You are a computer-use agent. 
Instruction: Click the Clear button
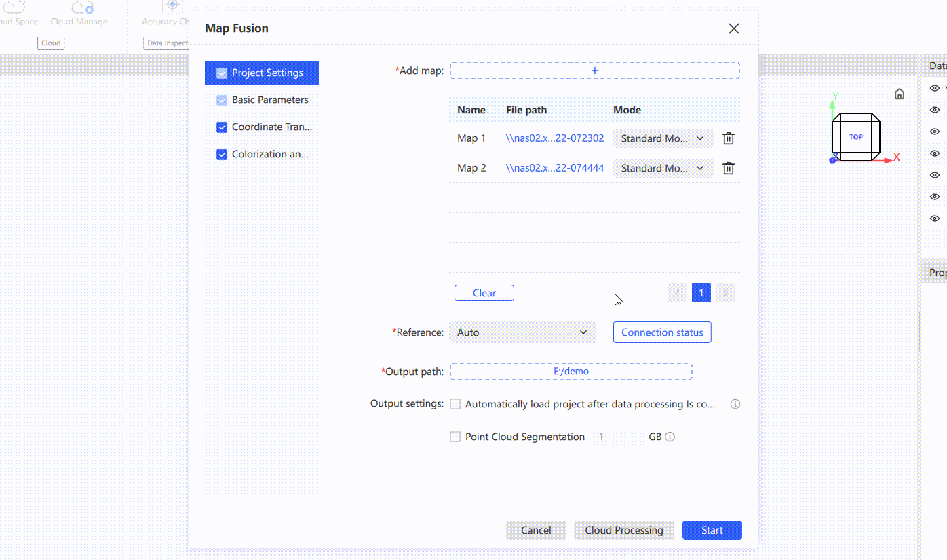click(484, 293)
